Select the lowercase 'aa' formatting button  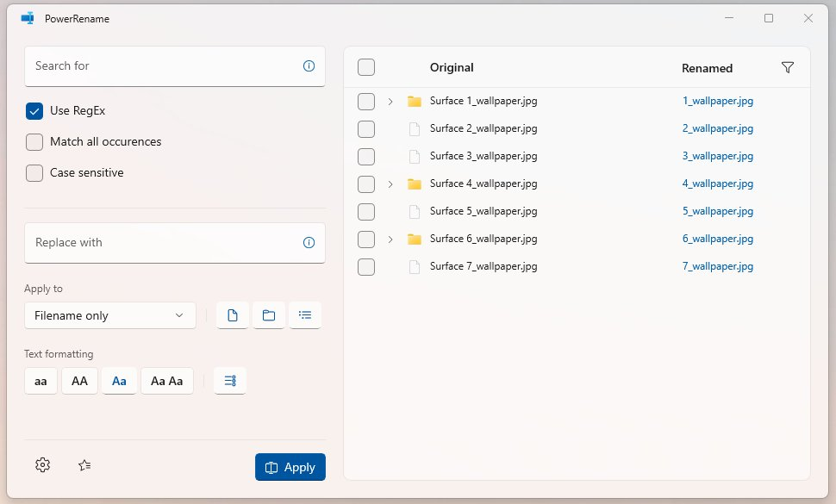[41, 381]
